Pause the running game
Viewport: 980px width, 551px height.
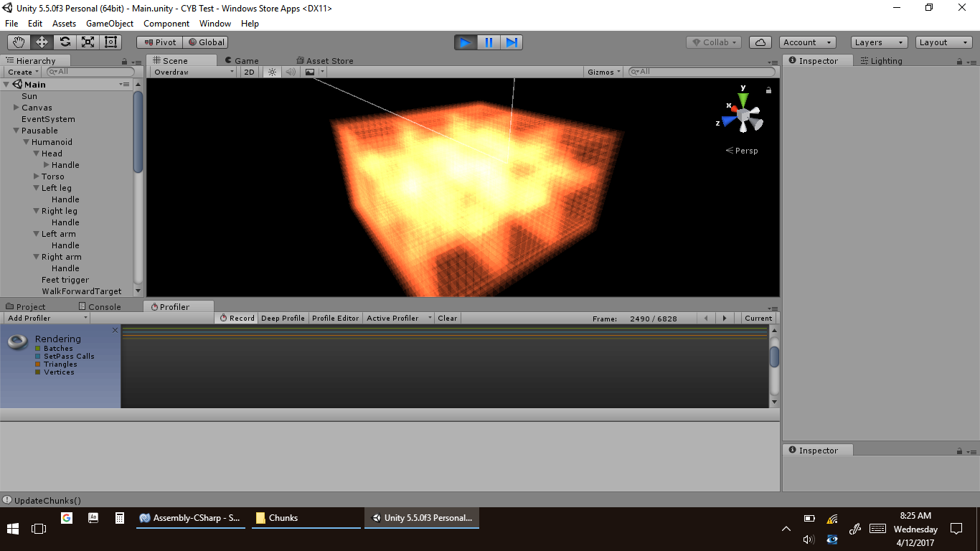tap(489, 42)
